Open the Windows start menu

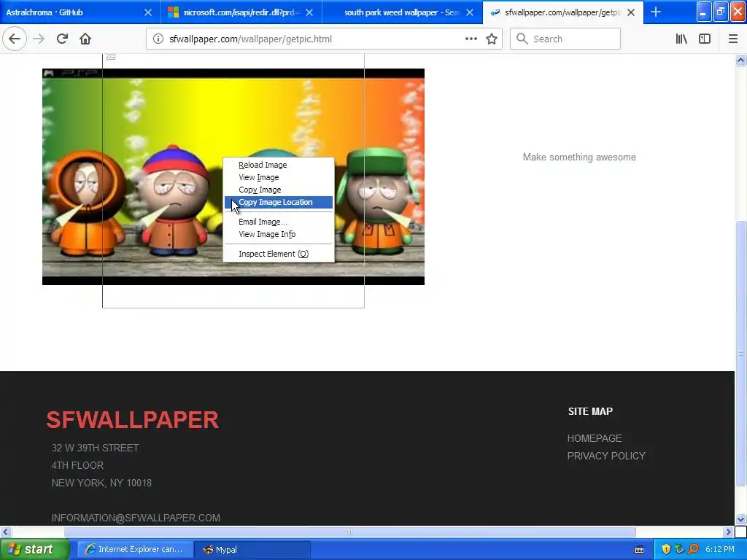[x=34, y=550]
